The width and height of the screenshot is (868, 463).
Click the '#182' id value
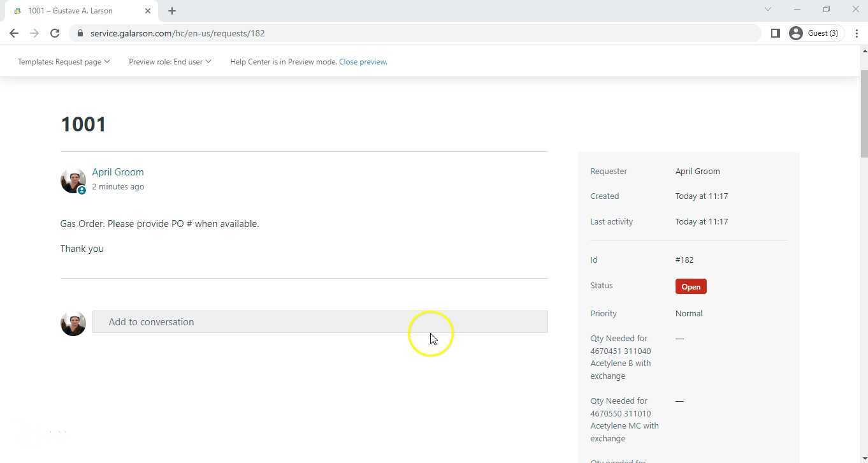click(x=684, y=260)
